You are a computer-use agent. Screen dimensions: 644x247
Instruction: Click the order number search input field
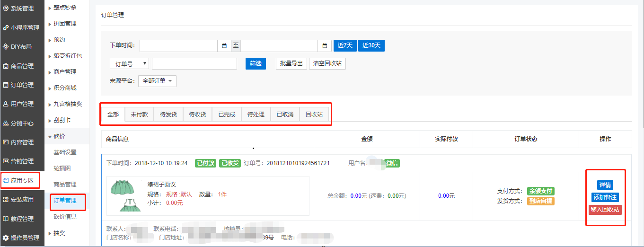point(194,63)
